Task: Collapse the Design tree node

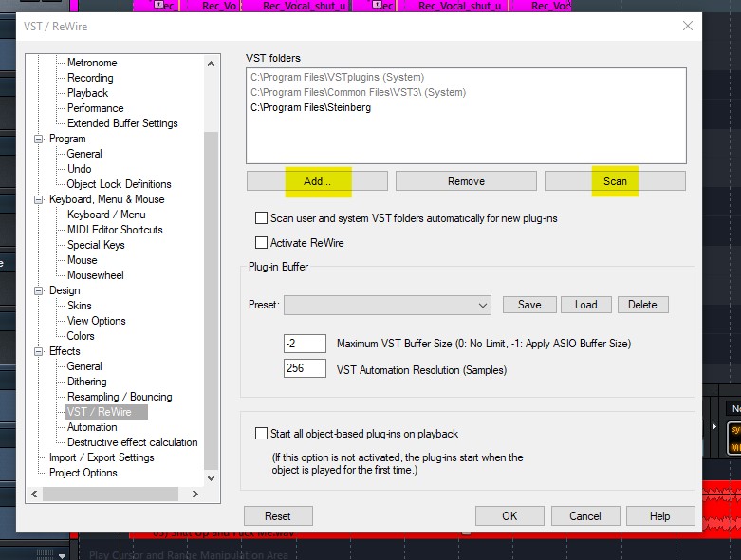Action: tap(38, 290)
